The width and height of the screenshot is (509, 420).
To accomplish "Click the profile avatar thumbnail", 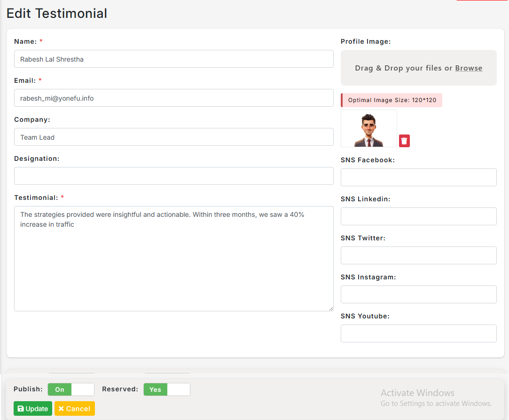I will pyautogui.click(x=369, y=128).
